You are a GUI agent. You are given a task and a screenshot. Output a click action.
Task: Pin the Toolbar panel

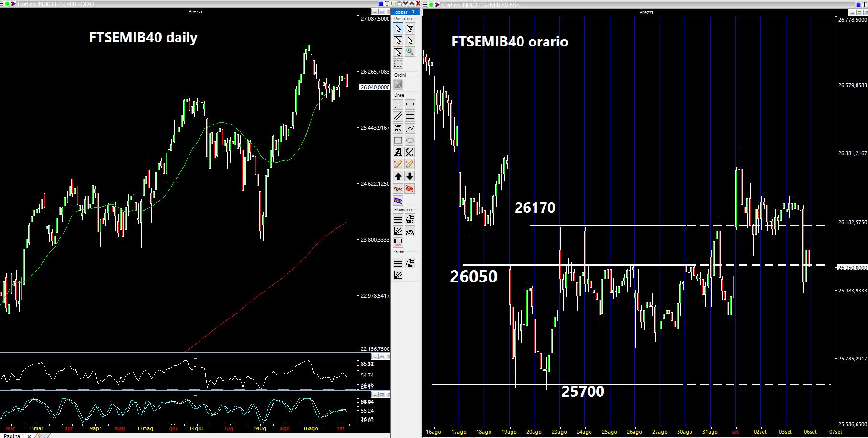pos(413,12)
